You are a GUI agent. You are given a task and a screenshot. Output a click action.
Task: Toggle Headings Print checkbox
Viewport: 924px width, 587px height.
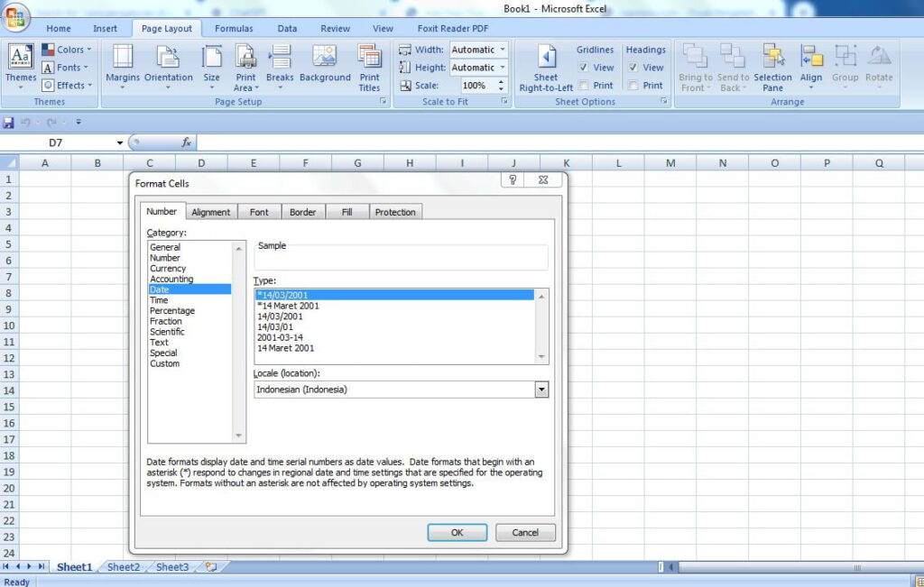coord(633,86)
